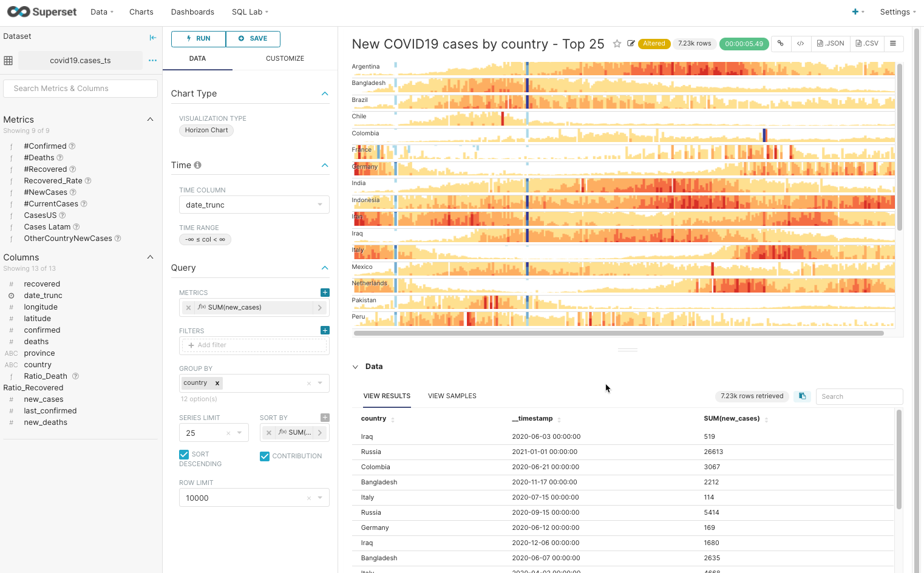Collapse the Chart Type section
The image size is (924, 573).
click(x=325, y=93)
